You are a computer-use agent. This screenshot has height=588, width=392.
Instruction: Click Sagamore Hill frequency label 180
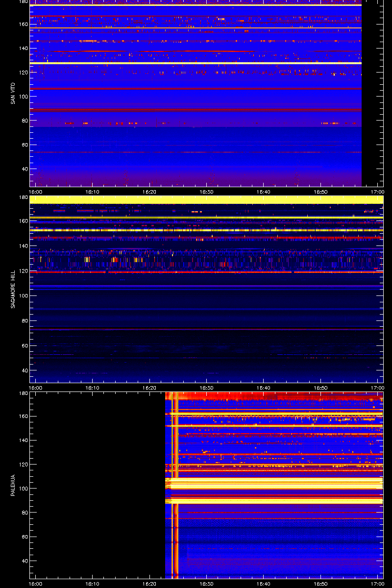pos(23,197)
